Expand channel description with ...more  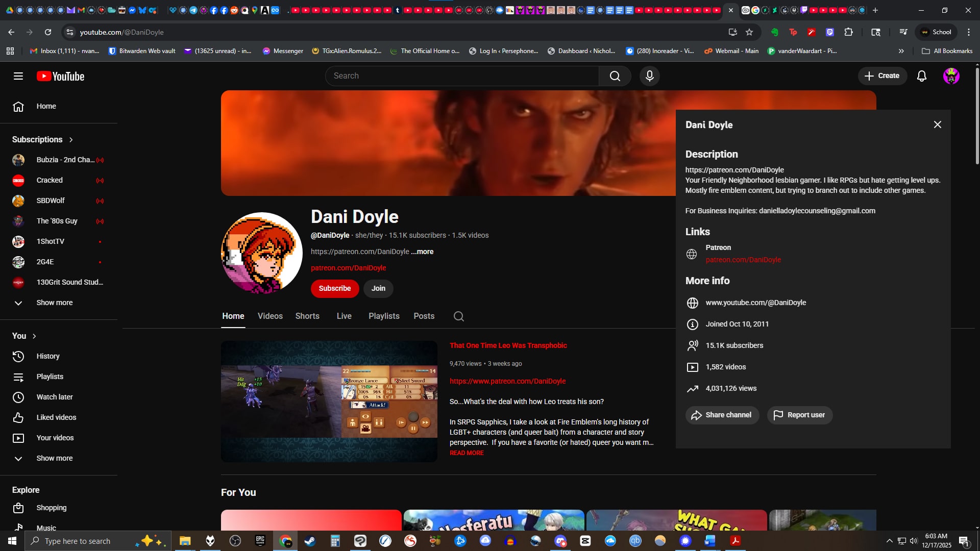point(422,252)
